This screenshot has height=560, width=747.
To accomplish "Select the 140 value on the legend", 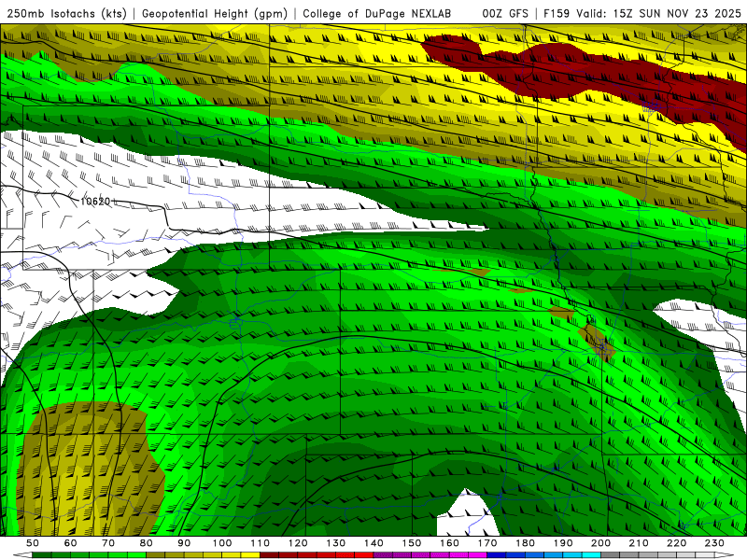I will pyautogui.click(x=374, y=543).
